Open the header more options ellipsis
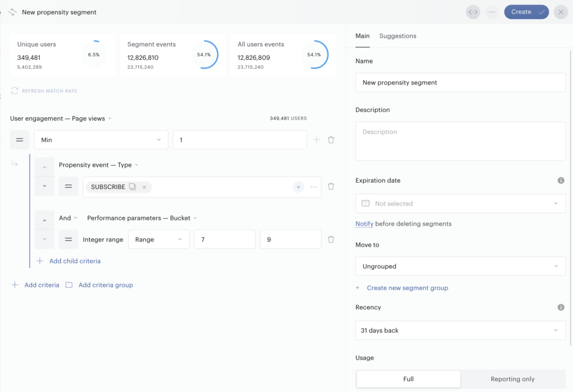The image size is (573, 392). [492, 12]
